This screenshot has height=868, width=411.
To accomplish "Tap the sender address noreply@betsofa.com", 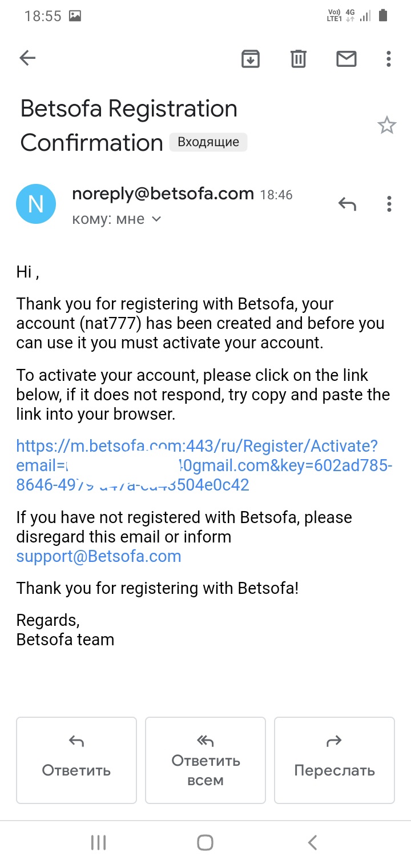I will point(163,194).
